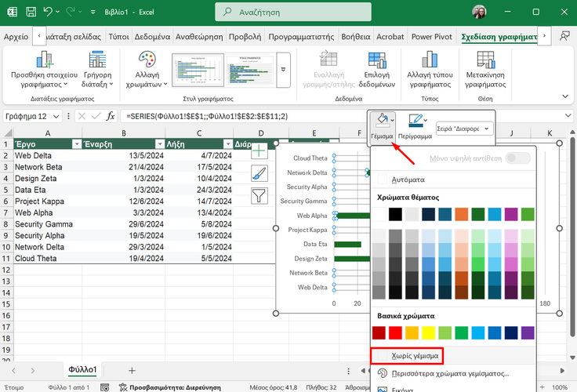
Task: Pick the red swatch in Βασικά χρώματα
Action: [396, 333]
